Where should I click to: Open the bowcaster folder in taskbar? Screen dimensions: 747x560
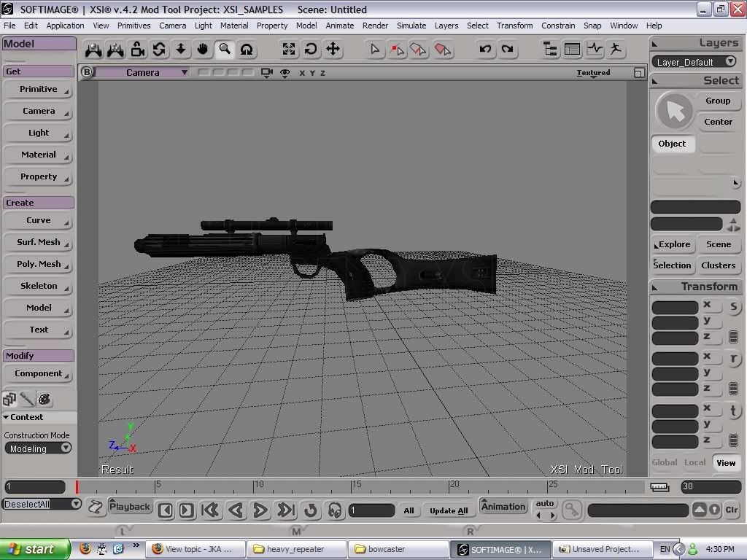[398, 549]
